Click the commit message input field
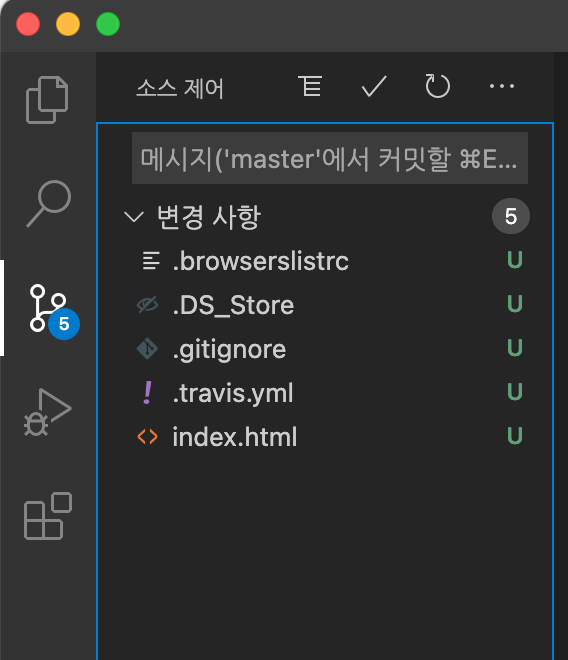568x660 pixels. (330, 158)
